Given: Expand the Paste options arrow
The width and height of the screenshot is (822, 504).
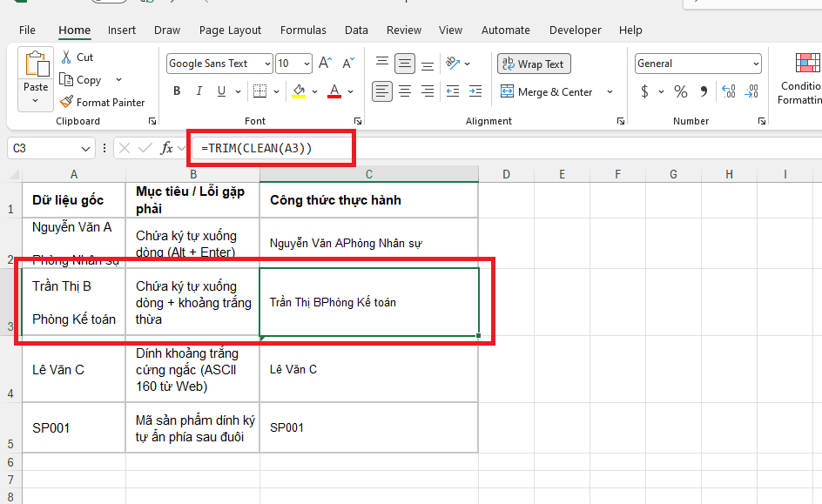Looking at the screenshot, I should pyautogui.click(x=36, y=101).
